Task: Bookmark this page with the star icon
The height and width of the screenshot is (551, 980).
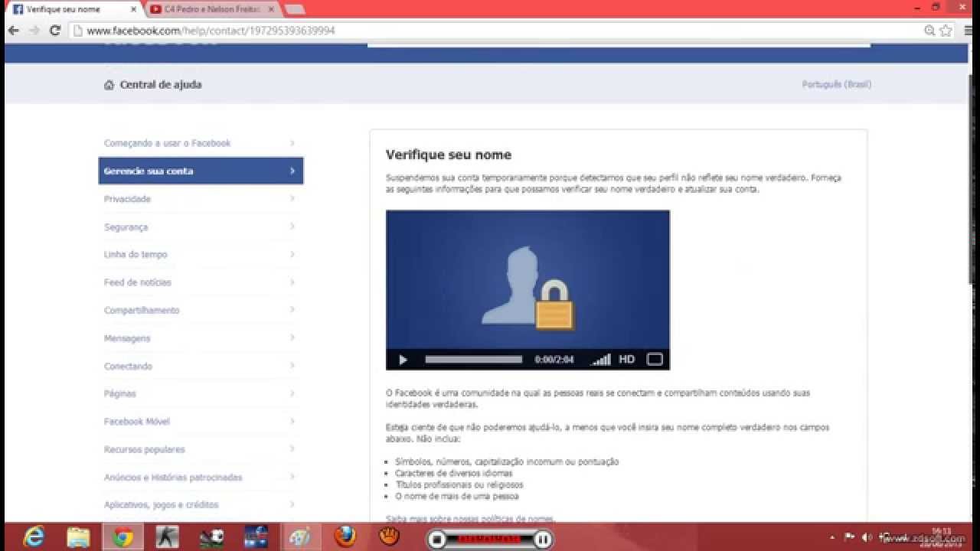Action: click(x=946, y=31)
